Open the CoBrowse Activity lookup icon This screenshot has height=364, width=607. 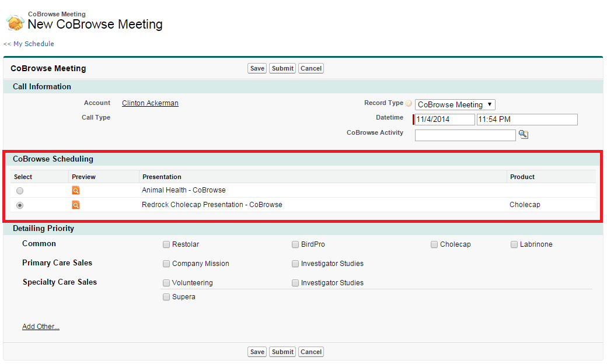point(524,135)
